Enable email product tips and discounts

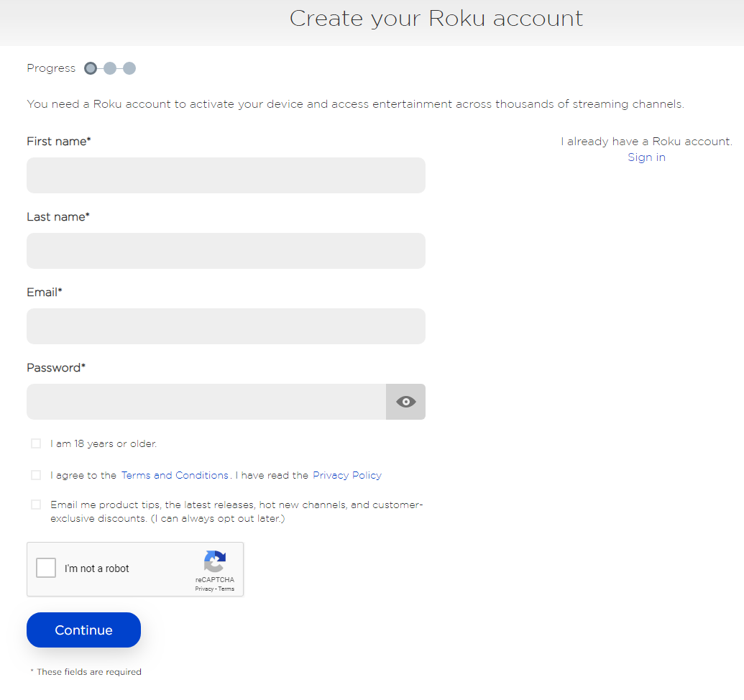36,504
